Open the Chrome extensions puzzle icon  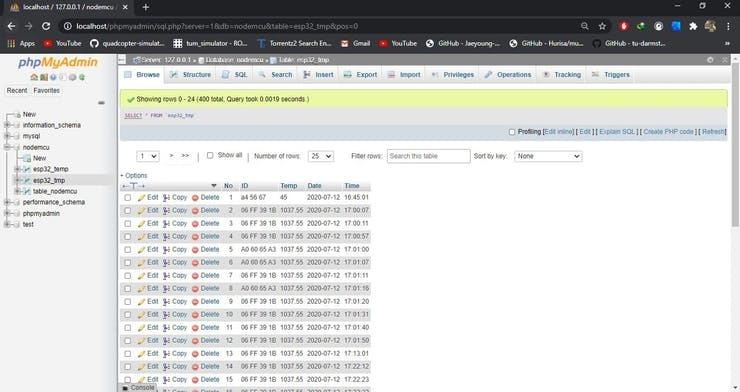click(x=693, y=26)
